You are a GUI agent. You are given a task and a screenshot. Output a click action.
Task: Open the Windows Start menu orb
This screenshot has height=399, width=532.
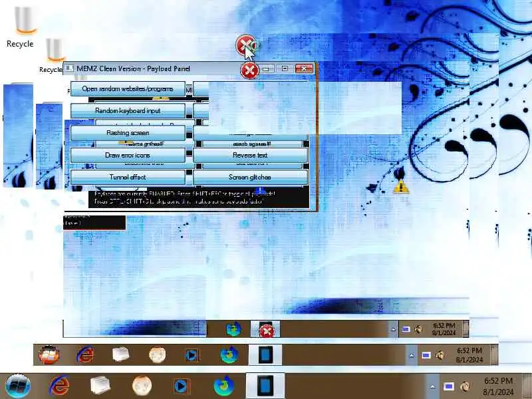[x=18, y=386]
